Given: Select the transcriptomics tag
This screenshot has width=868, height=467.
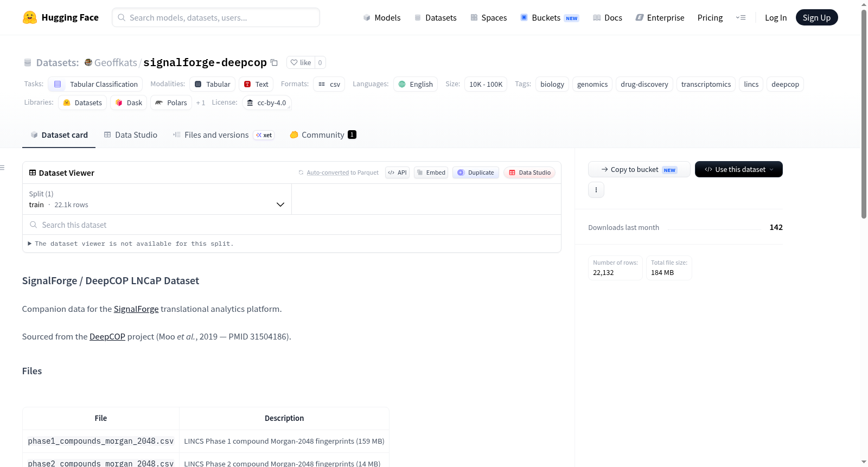Looking at the screenshot, I should [706, 84].
